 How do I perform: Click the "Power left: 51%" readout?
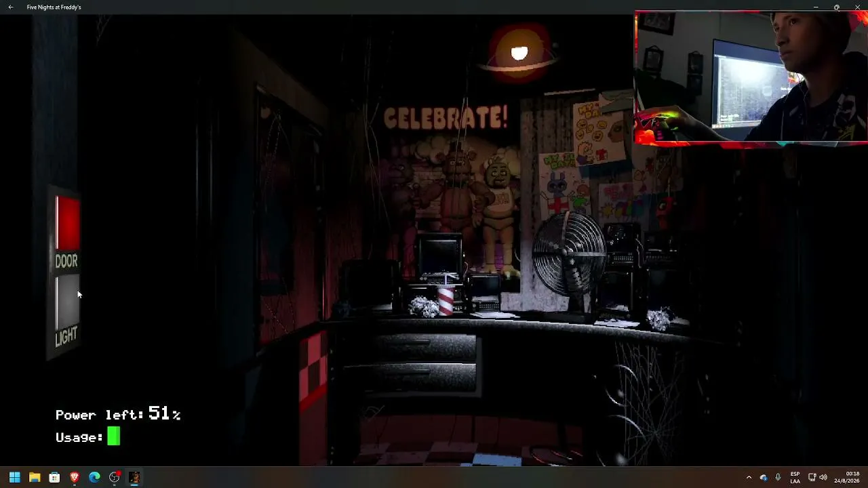(x=118, y=414)
